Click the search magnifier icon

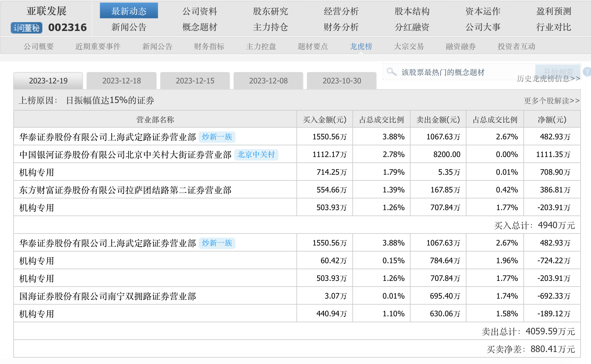tap(392, 72)
